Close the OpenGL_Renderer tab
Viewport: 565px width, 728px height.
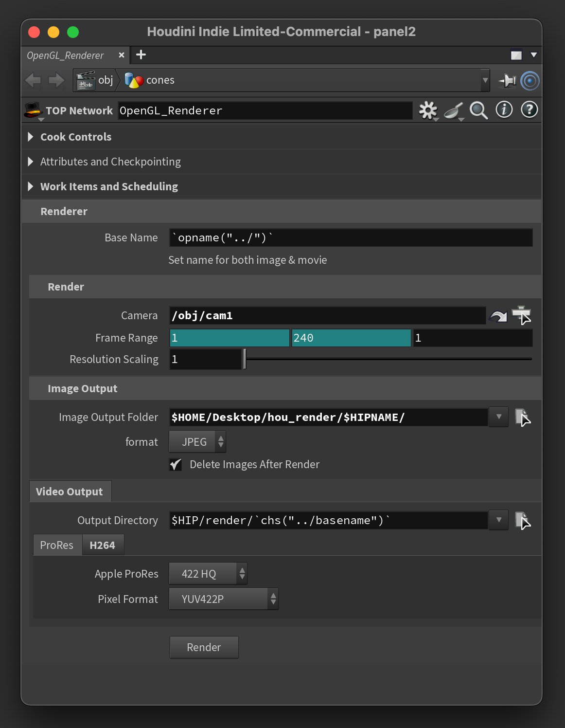pos(122,55)
